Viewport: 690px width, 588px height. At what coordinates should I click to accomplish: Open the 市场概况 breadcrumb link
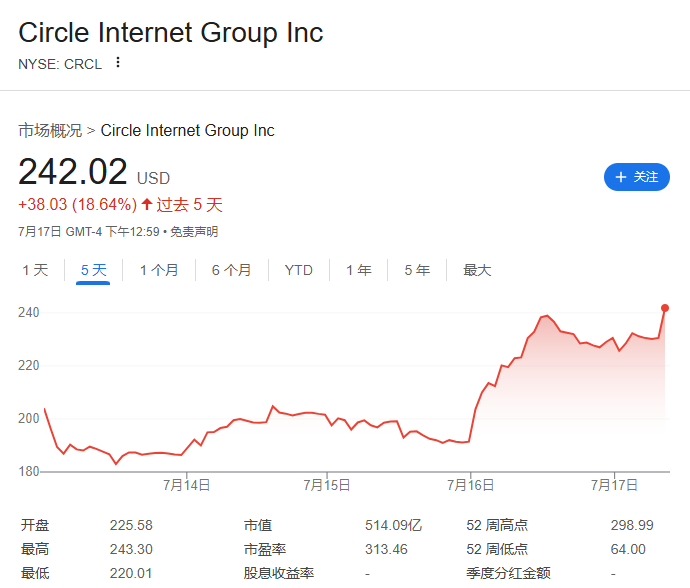tap(50, 131)
